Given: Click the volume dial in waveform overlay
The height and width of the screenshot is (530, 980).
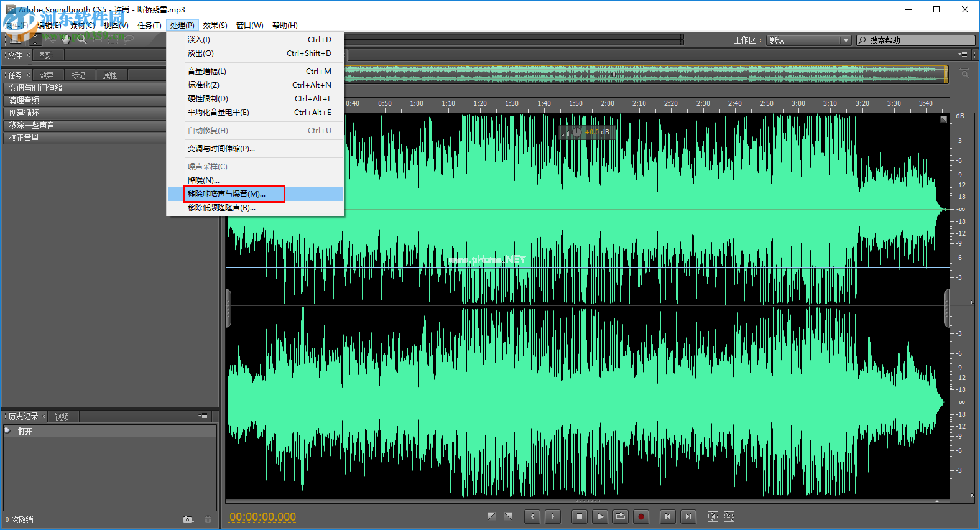Looking at the screenshot, I should click(x=576, y=132).
